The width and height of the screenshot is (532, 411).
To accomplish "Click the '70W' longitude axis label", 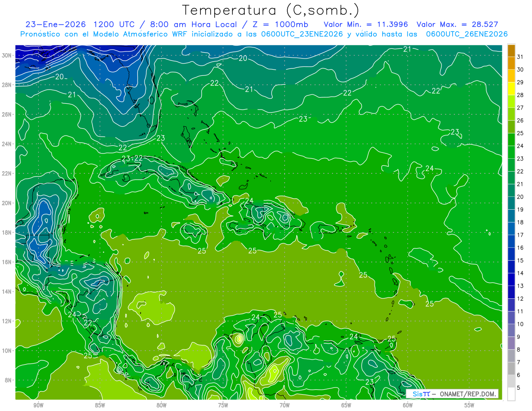I will click(285, 405).
